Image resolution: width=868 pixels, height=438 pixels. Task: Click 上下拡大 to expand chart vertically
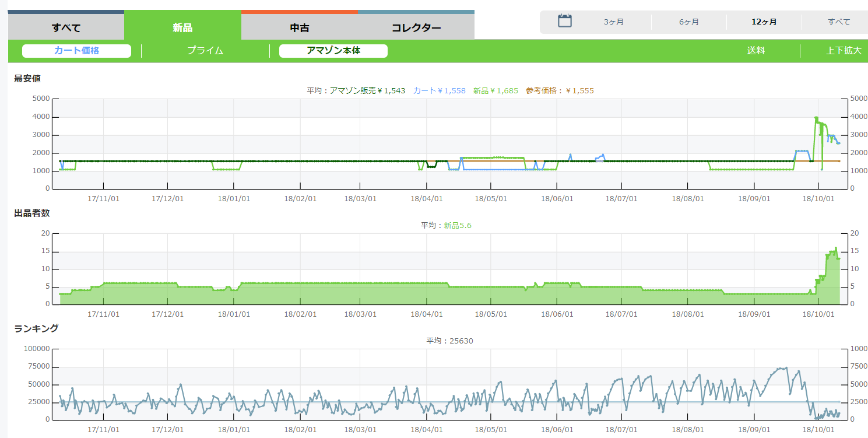click(843, 51)
